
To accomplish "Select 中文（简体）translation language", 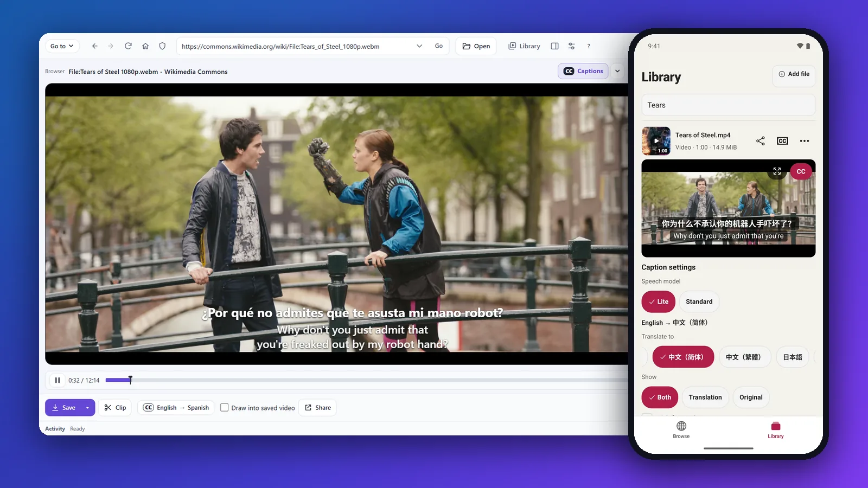I will click(x=683, y=357).
